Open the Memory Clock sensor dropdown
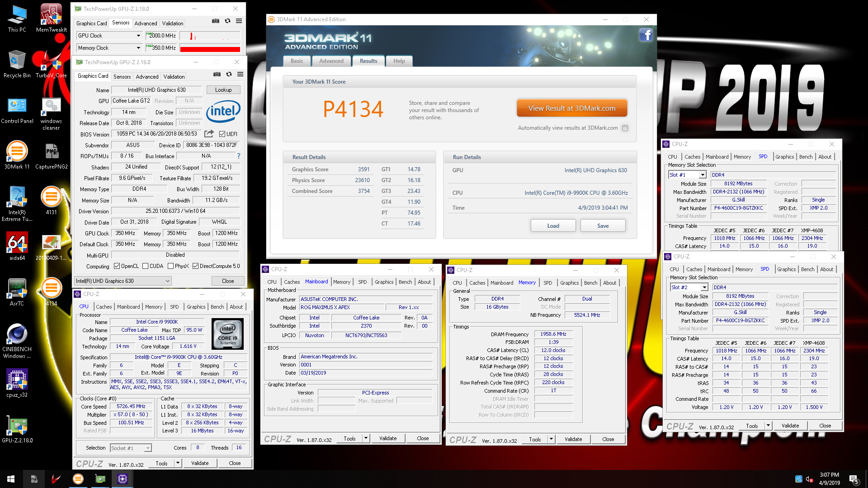The width and height of the screenshot is (868, 488). pos(109,47)
